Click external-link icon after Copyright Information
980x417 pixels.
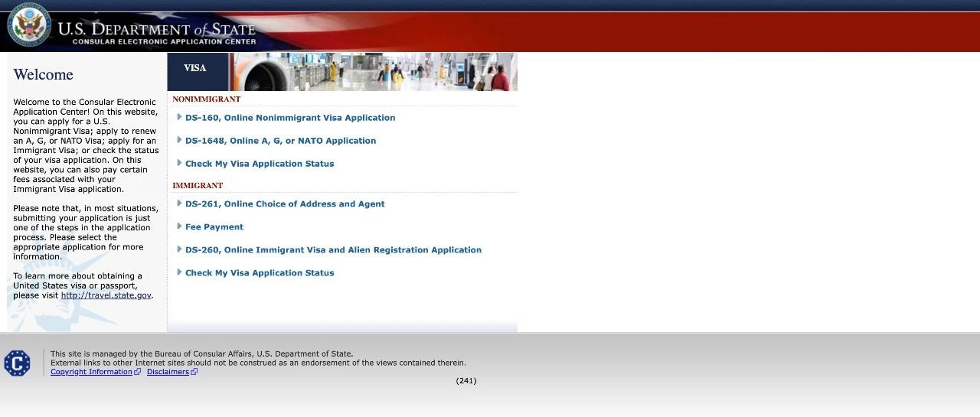pyautogui.click(x=138, y=372)
